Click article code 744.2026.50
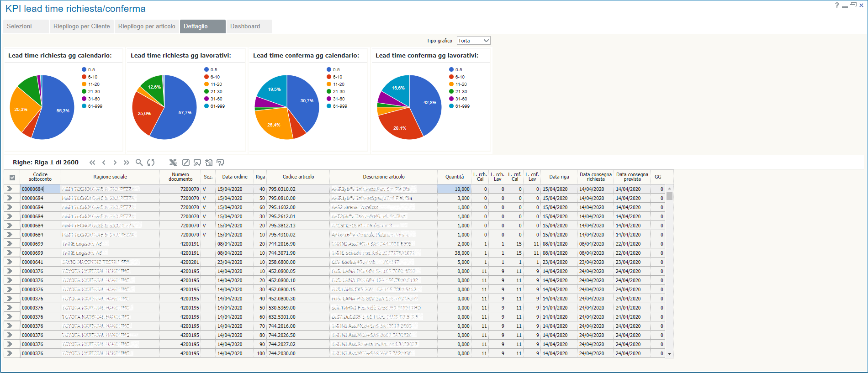This screenshot has height=373, width=868. click(x=282, y=335)
